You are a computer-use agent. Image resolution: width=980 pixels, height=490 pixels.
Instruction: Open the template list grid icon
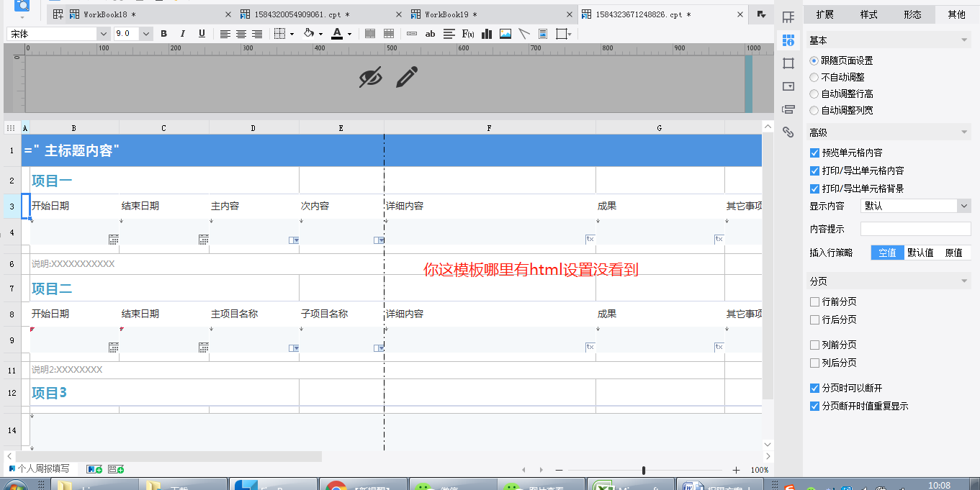[58, 14]
